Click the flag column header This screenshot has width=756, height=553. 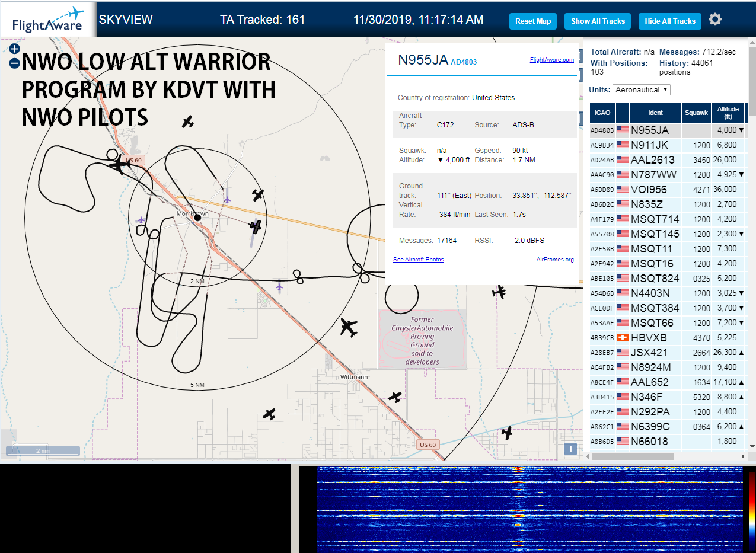coord(623,112)
